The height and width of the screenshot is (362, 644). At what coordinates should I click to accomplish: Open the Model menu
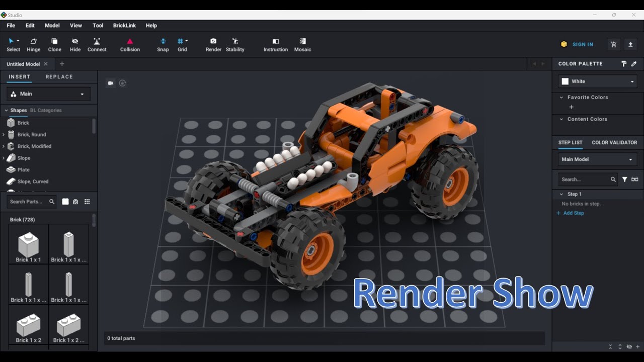(52, 26)
